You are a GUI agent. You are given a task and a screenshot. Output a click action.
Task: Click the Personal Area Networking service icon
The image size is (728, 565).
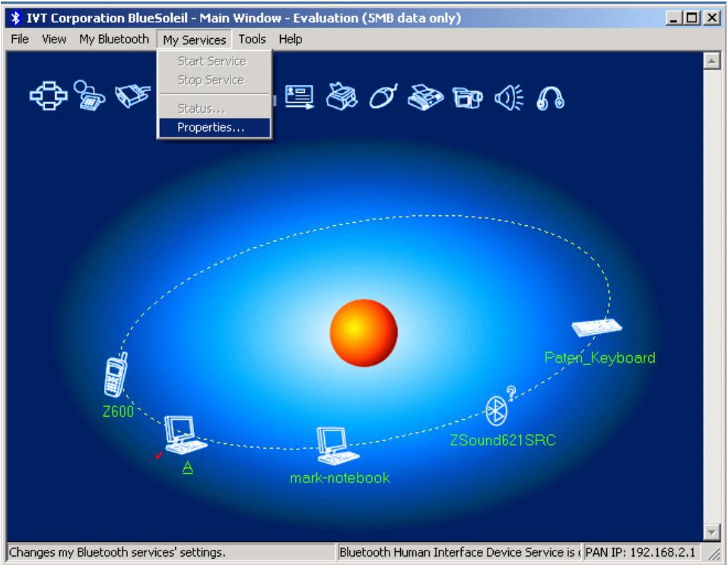coord(48,96)
